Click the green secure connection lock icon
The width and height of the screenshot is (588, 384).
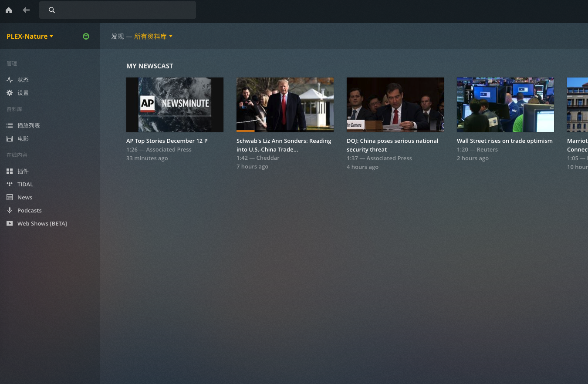point(86,36)
